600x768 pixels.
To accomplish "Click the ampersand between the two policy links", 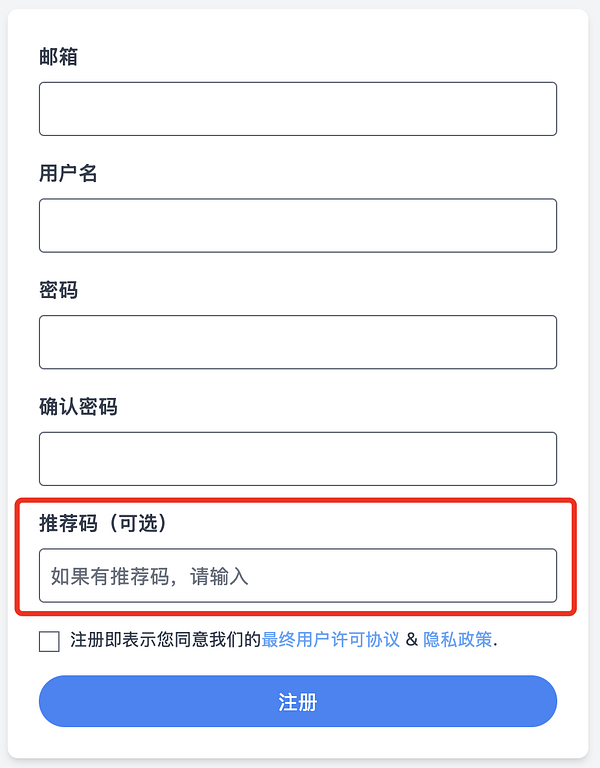I will click(x=411, y=640).
